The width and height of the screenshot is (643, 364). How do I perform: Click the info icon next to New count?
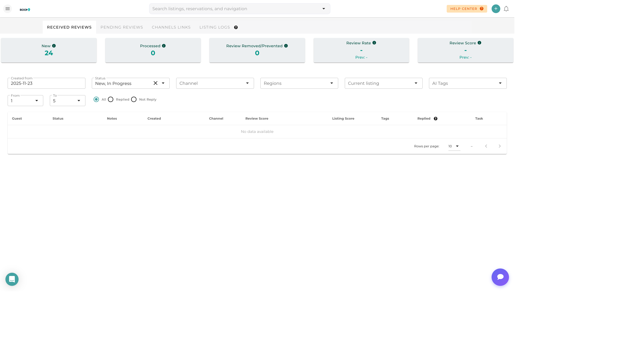coord(54,46)
